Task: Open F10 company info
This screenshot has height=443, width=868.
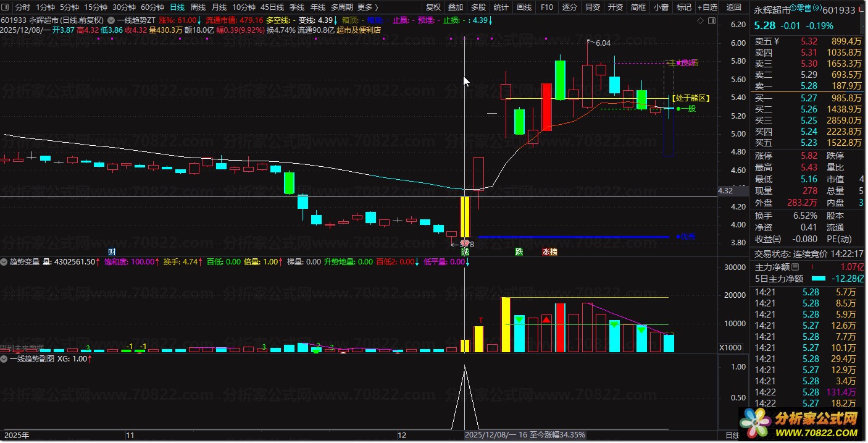Action: [547, 7]
